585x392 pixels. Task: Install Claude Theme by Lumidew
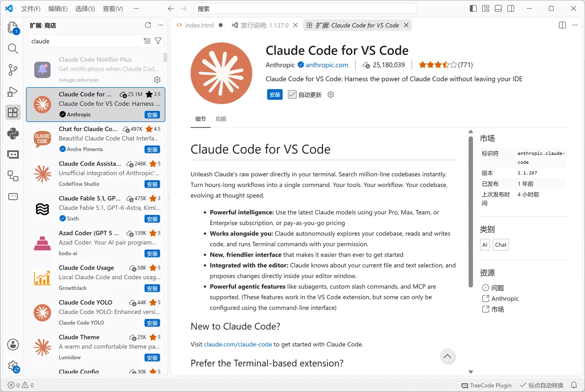click(152, 358)
